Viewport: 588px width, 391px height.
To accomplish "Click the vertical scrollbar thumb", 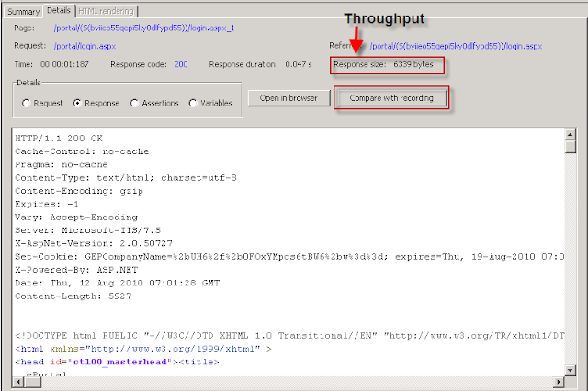I will 570,147.
